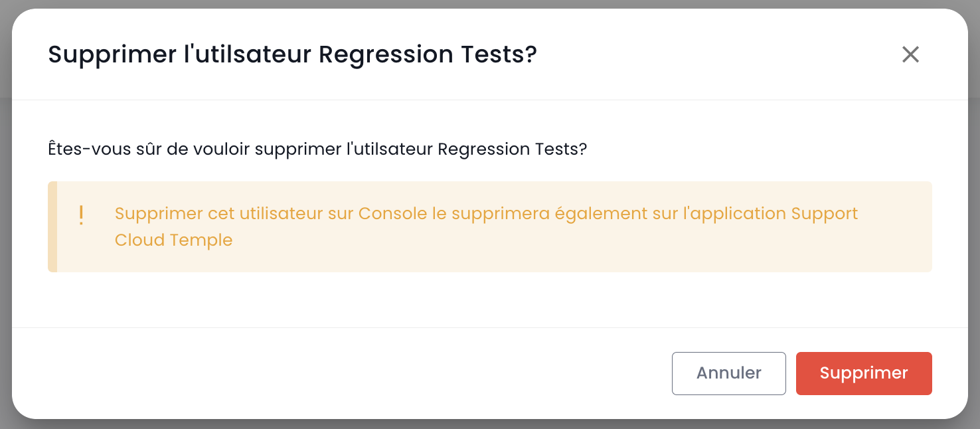Click the dialog title heading text
Viewport: 980px width, 429px height.
pyautogui.click(x=292, y=54)
